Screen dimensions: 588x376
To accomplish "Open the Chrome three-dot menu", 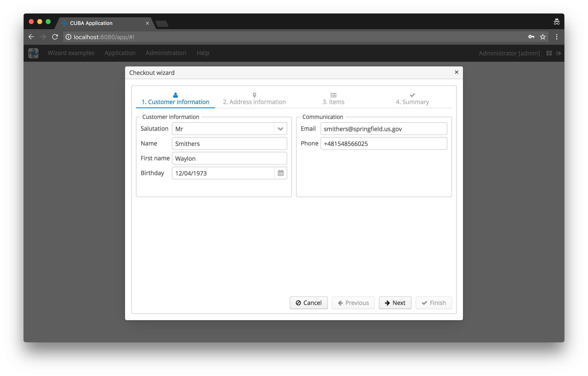I will 557,37.
